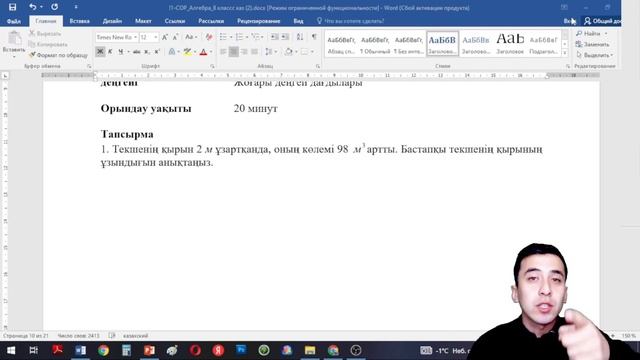Click the Общий доступ share button
This screenshot has height=360, width=640.
(x=602, y=21)
